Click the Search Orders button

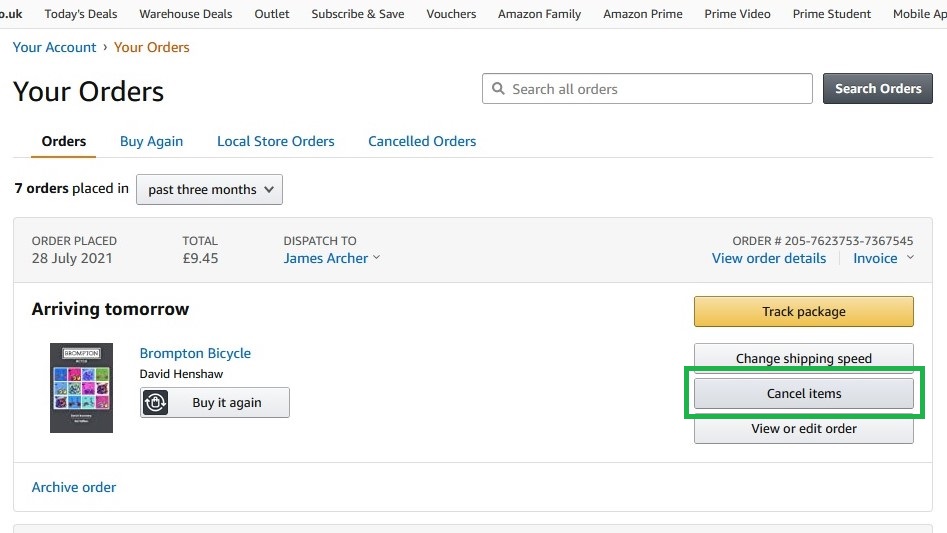coord(877,89)
